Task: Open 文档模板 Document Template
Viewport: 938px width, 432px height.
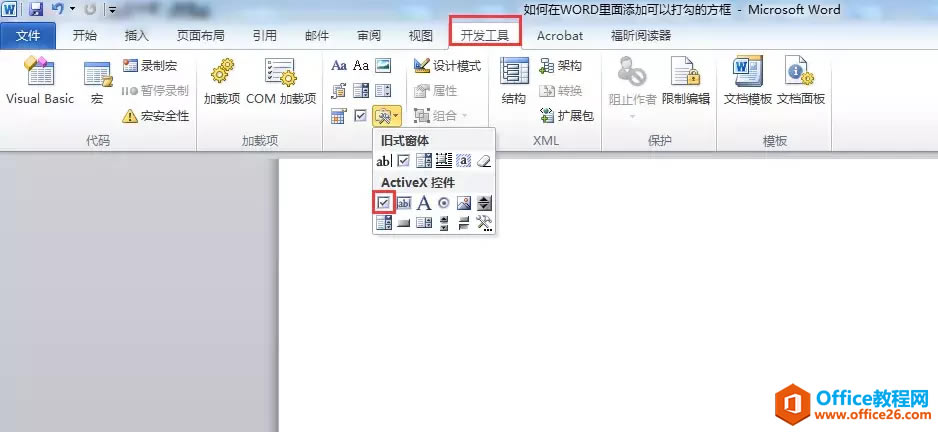Action: pos(748,83)
